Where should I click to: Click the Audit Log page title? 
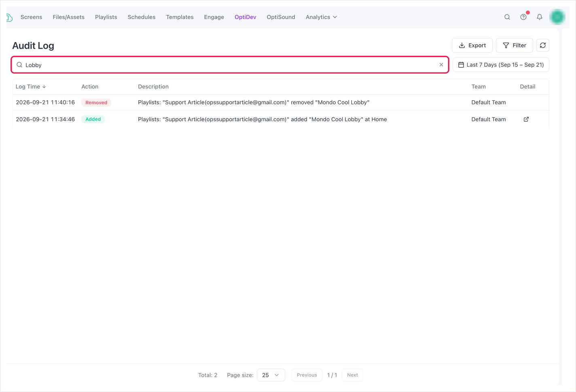click(33, 46)
